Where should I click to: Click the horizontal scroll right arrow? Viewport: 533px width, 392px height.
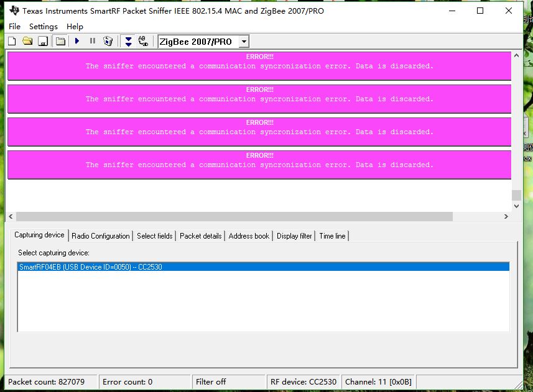pyautogui.click(x=506, y=217)
